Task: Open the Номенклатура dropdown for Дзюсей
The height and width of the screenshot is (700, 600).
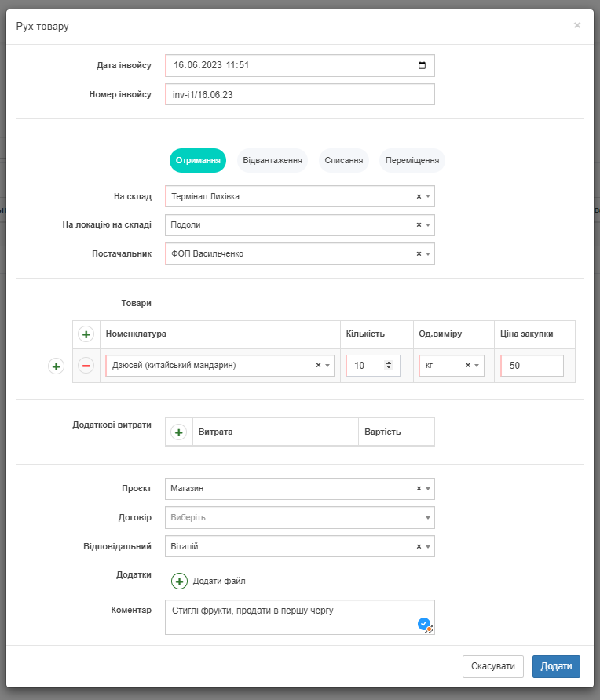Action: pyautogui.click(x=327, y=365)
